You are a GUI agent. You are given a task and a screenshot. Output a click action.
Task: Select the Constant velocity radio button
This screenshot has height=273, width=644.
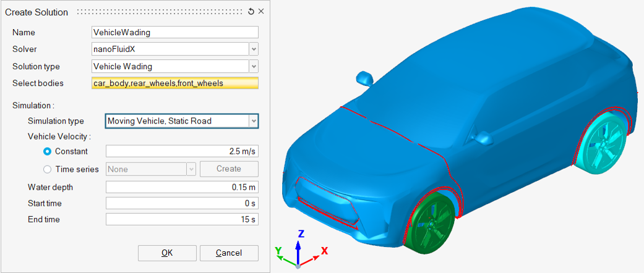pyautogui.click(x=47, y=151)
